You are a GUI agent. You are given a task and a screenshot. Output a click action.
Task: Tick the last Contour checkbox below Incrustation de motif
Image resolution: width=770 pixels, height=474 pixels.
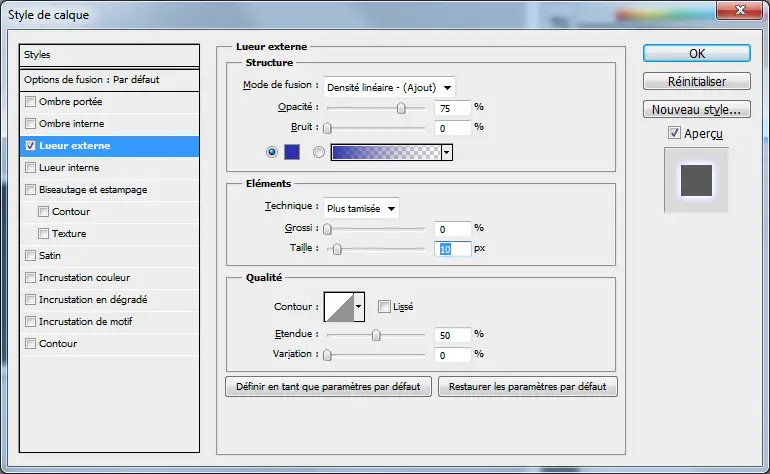click(x=30, y=343)
